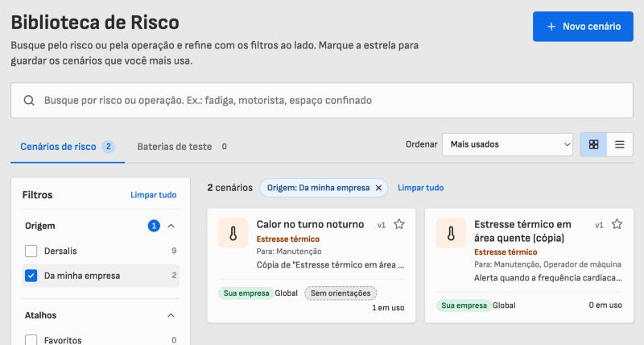Image resolution: width=644 pixels, height=345 pixels.
Task: Favorite the Calor no turno noturno scenario
Action: [398, 224]
